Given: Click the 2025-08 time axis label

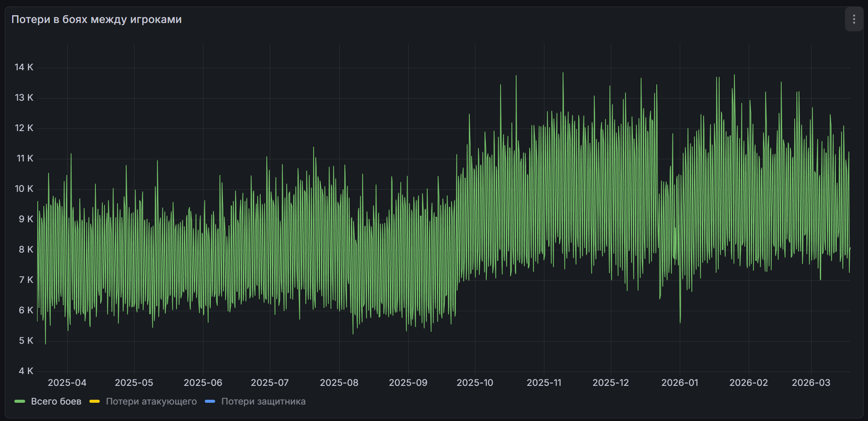Looking at the screenshot, I should coord(339,383).
